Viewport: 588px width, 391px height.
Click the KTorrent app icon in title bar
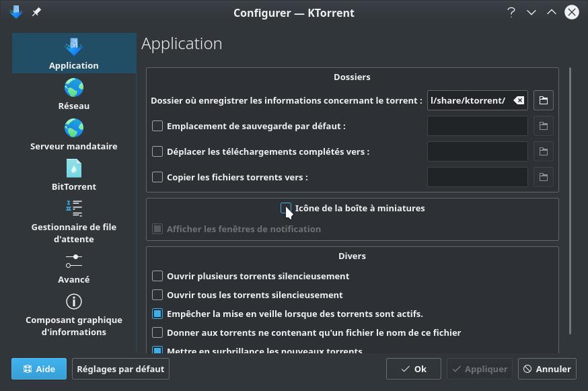[16, 12]
